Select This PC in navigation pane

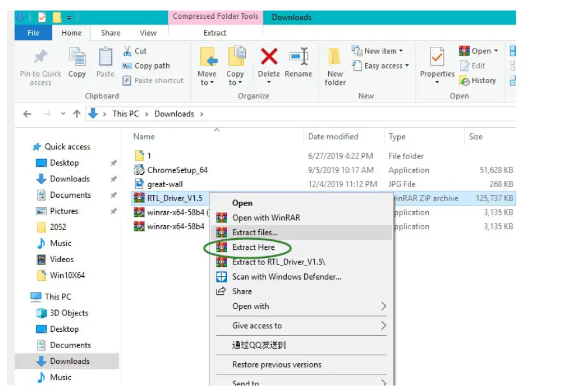point(57,296)
